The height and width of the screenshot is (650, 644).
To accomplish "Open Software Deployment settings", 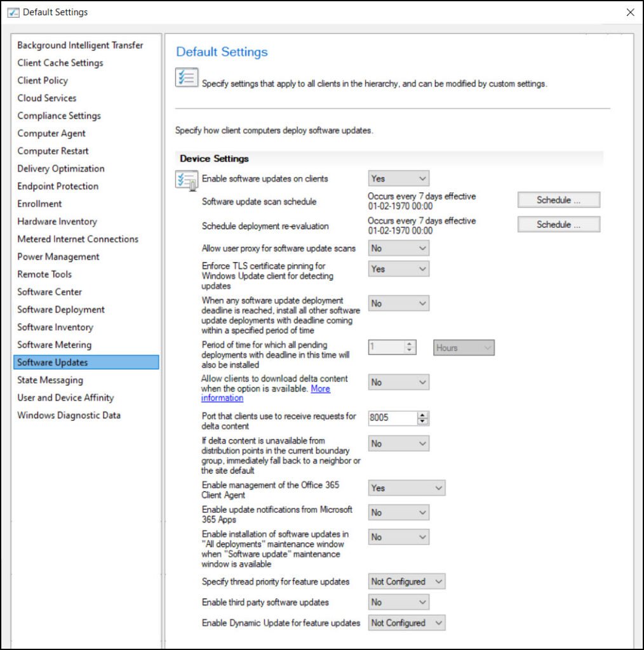I will tap(61, 310).
